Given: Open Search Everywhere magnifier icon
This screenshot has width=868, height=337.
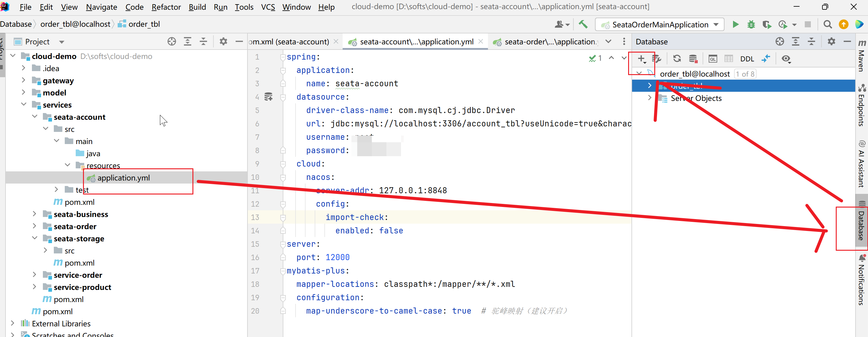Looking at the screenshot, I should pos(827,24).
